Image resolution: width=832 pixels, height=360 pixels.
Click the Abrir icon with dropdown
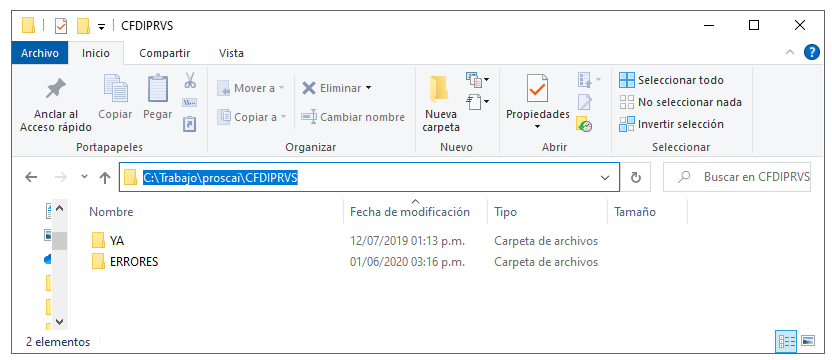[x=589, y=80]
